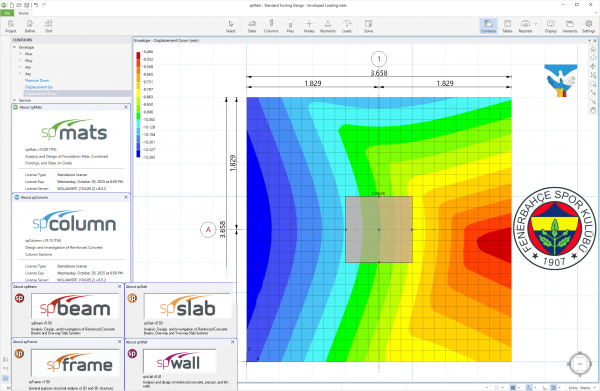Close the About spMats panel
The image size is (600, 391).
[x=126, y=107]
